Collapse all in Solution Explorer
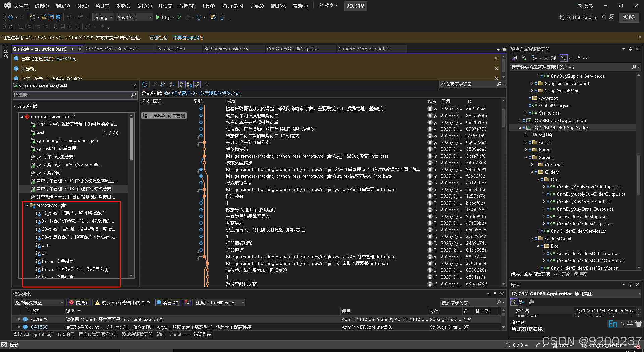The width and height of the screenshot is (644, 352). click(546, 58)
